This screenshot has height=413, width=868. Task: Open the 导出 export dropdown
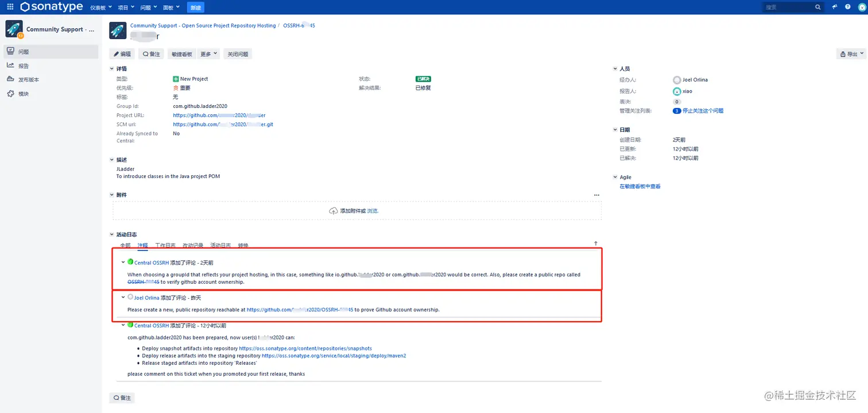pos(851,54)
